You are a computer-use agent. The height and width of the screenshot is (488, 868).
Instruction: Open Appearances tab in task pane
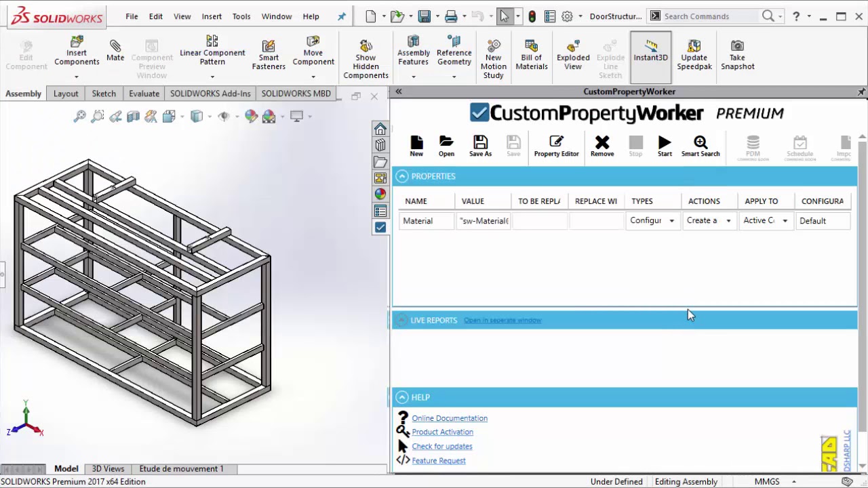pos(380,195)
